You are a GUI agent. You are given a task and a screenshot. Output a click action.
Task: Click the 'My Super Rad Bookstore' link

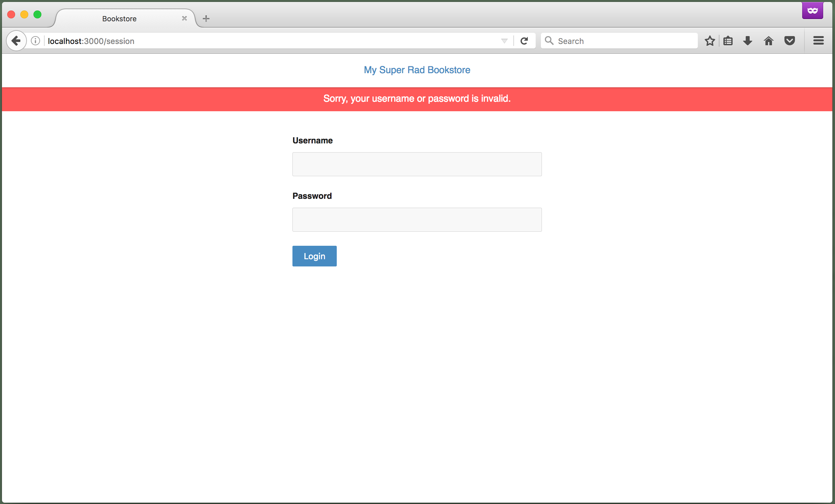(417, 70)
